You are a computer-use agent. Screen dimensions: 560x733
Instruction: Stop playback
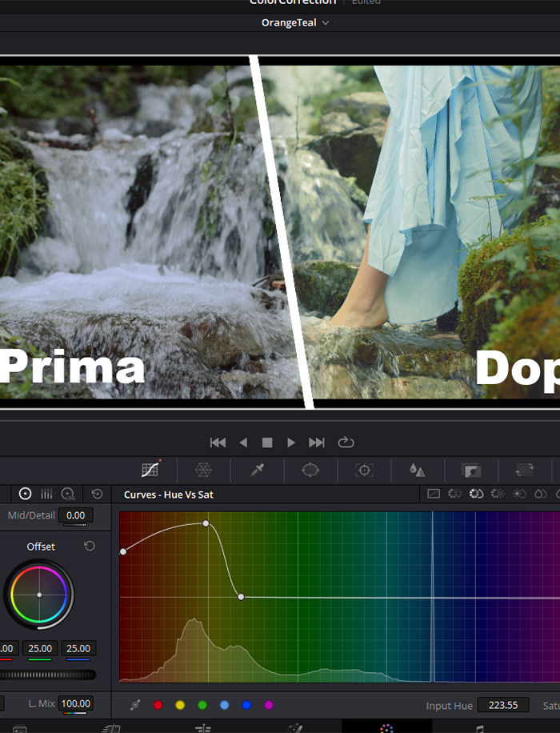pyautogui.click(x=267, y=443)
